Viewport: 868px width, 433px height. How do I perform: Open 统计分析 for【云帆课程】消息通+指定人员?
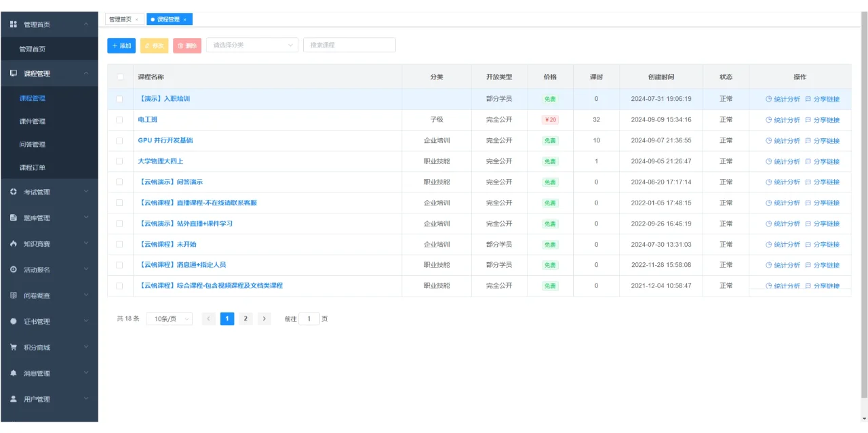tap(783, 265)
